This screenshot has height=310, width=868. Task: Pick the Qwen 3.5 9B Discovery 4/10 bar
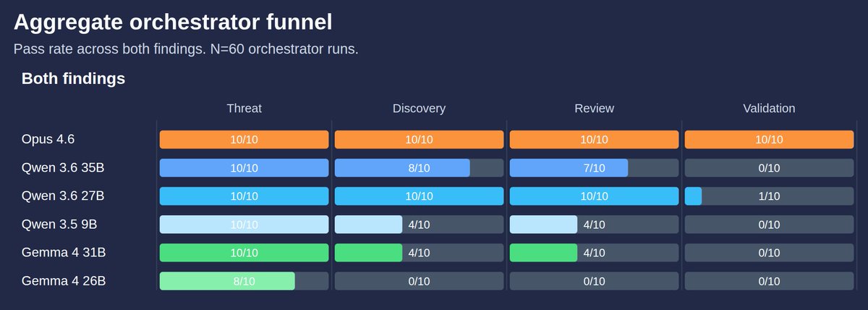(x=419, y=225)
